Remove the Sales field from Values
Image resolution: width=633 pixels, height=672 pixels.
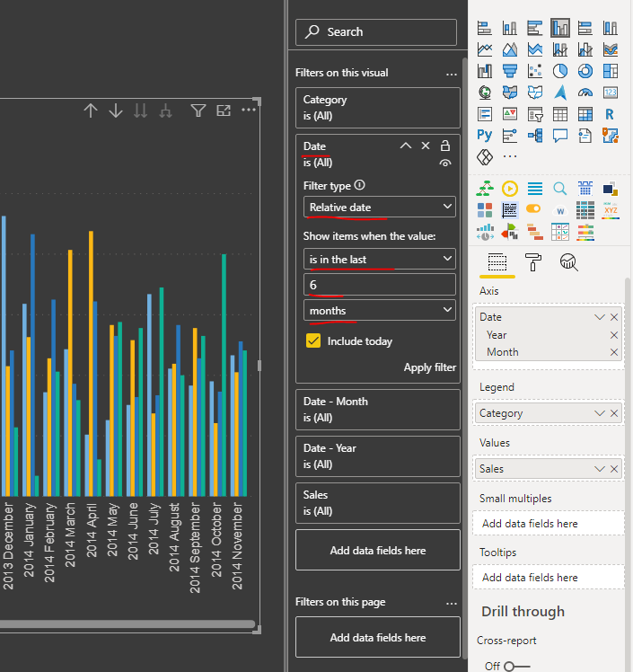coord(614,469)
